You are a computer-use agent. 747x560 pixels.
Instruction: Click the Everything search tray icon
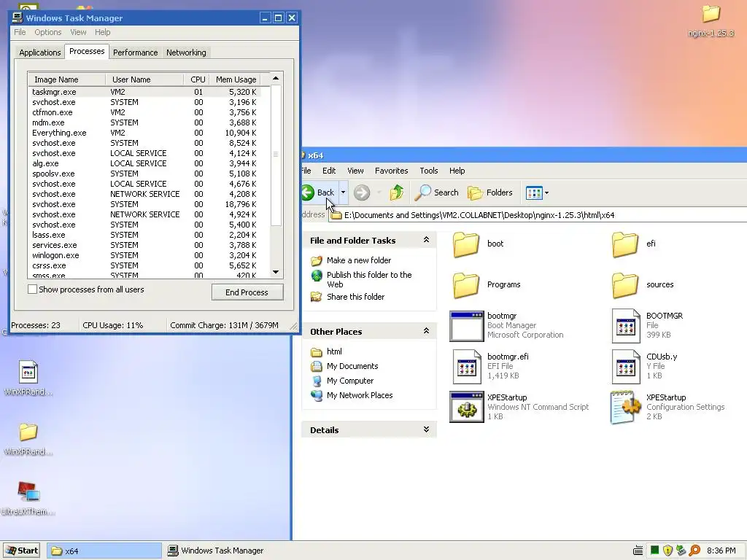click(694, 551)
